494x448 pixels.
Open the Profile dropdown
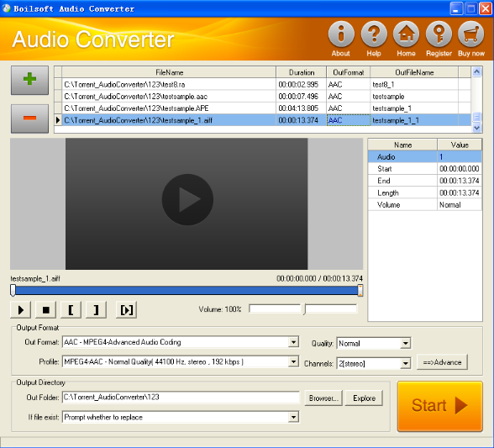294,361
